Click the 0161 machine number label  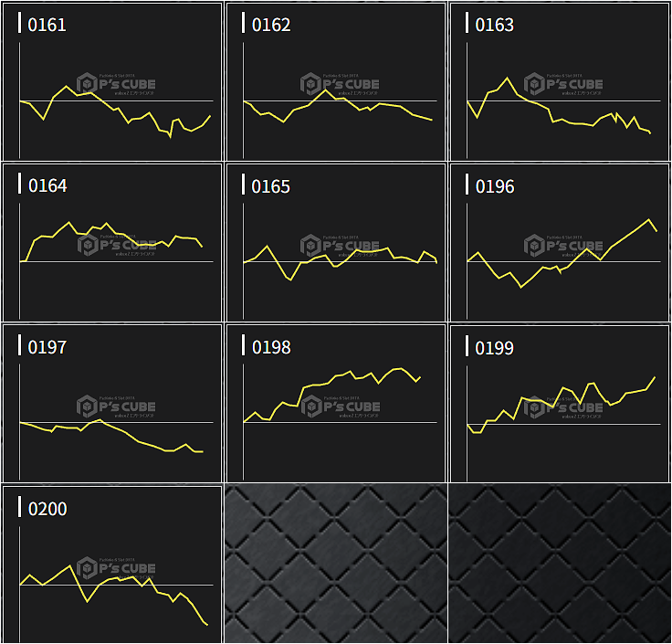[x=47, y=25]
